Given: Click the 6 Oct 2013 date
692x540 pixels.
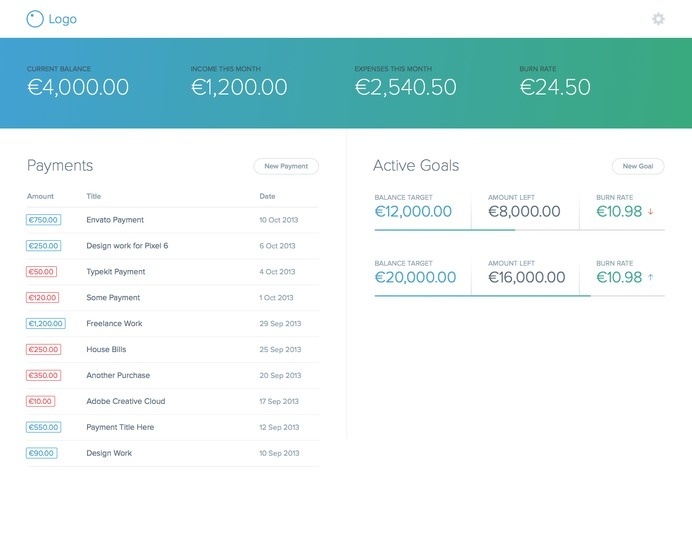Looking at the screenshot, I should click(x=277, y=246).
